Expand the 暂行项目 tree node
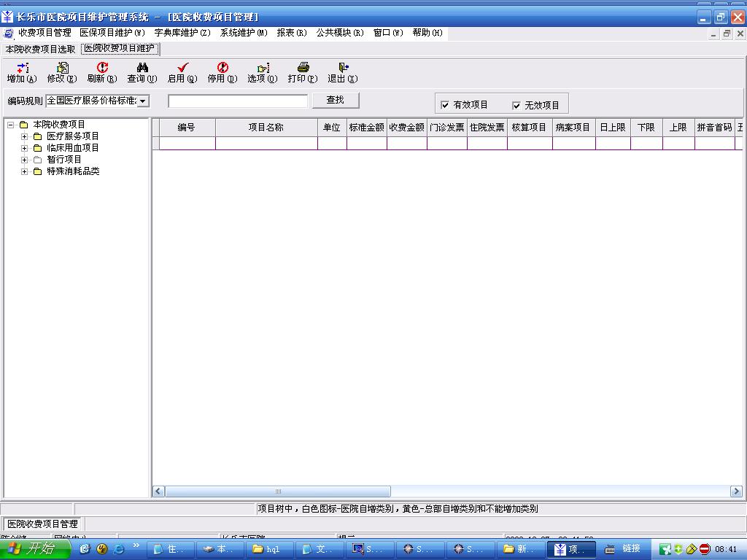747x560 pixels. (24, 160)
